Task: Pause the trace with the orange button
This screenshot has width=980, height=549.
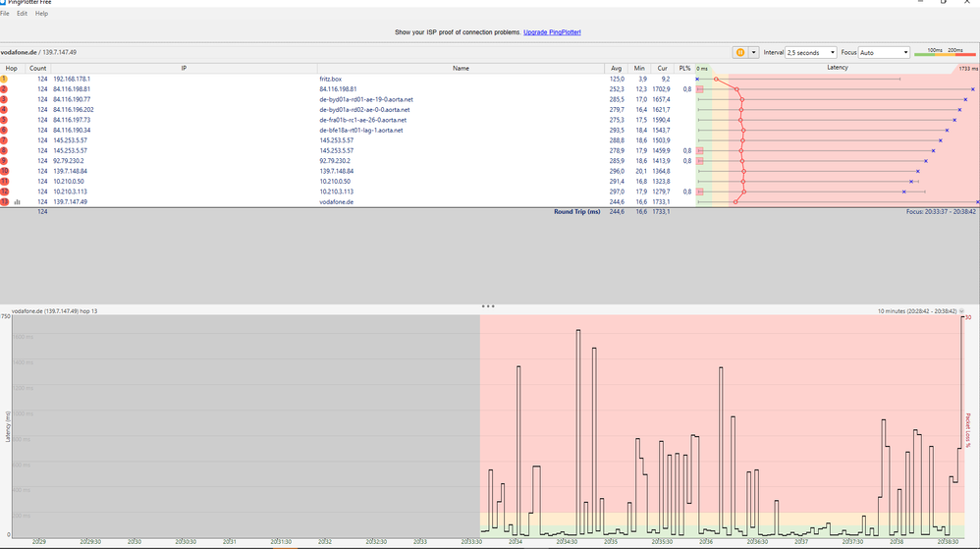Action: [739, 52]
